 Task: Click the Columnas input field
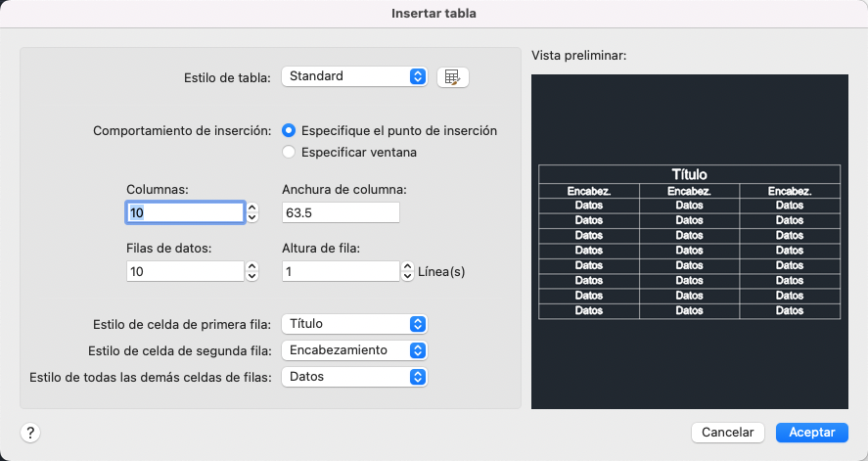tap(185, 212)
